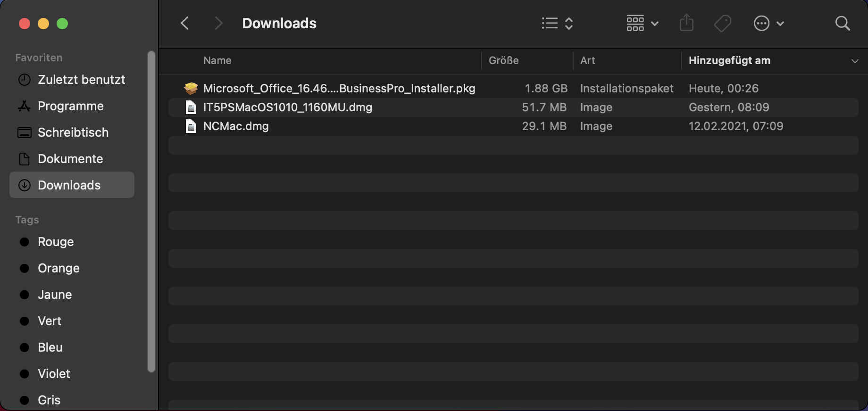Click the 29.1 MB size cell
The width and height of the screenshot is (868, 411).
(x=544, y=126)
